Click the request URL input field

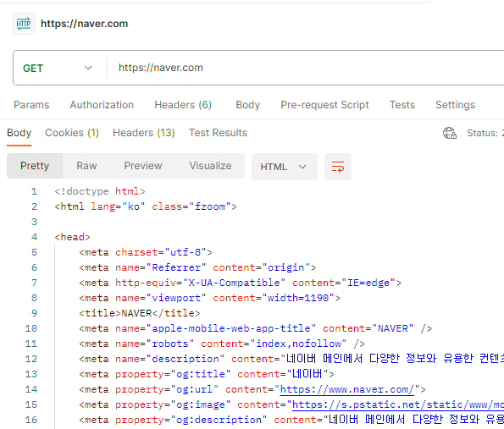(x=305, y=68)
